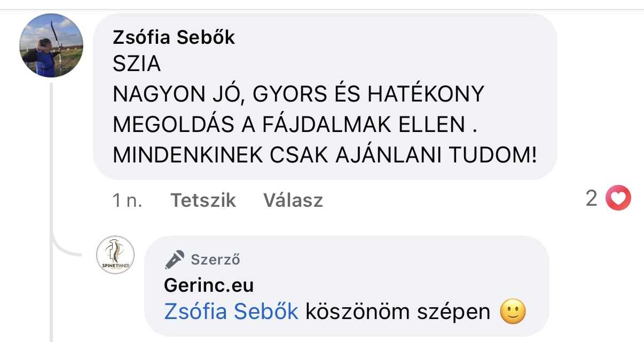Open the "1 n." comment timestamp

(x=127, y=200)
